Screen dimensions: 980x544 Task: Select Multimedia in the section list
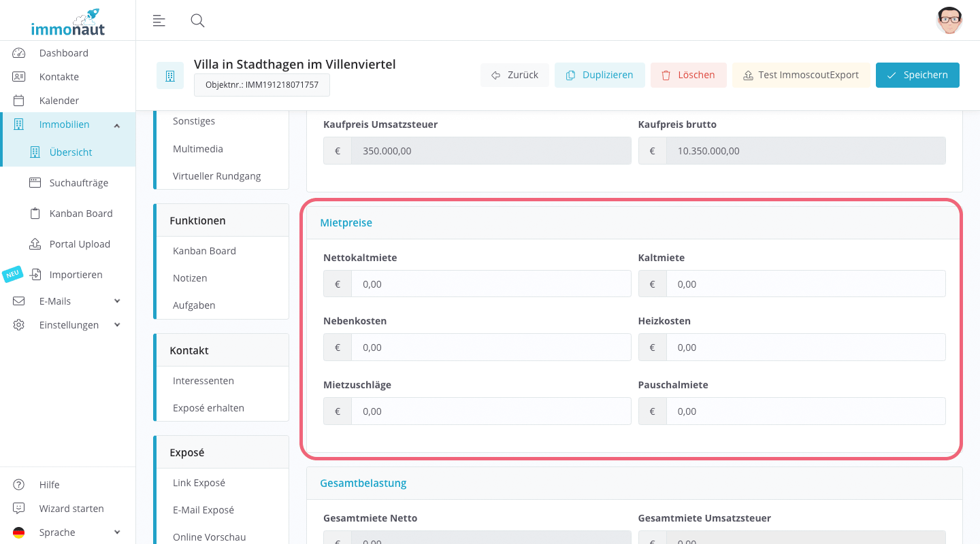(x=197, y=149)
